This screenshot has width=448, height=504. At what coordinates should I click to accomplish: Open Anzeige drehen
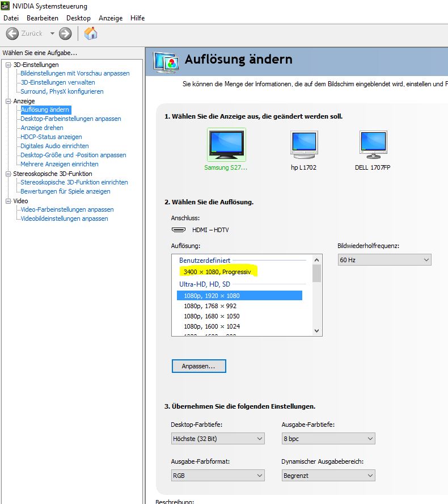[42, 128]
